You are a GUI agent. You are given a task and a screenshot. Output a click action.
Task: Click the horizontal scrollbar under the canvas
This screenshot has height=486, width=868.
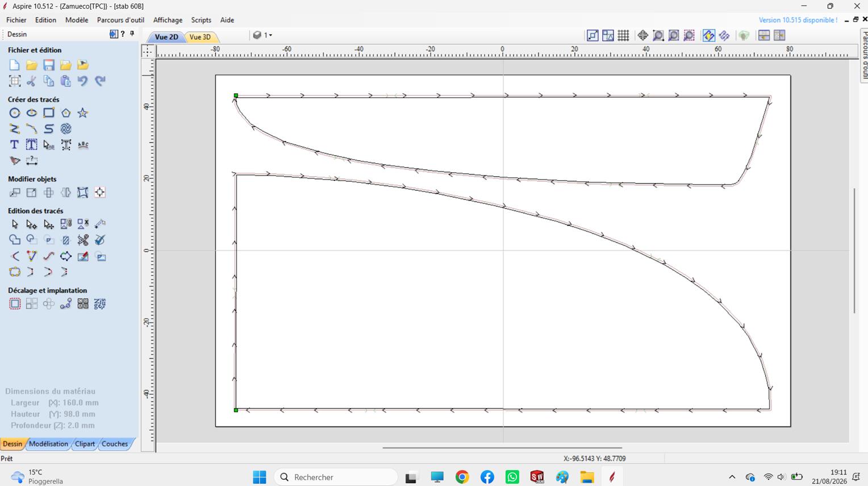click(502, 448)
